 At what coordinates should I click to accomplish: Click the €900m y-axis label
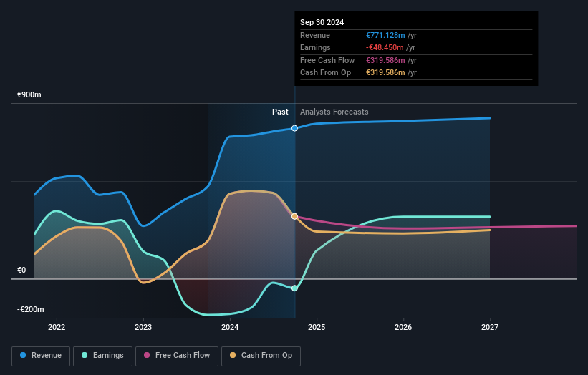coord(29,94)
